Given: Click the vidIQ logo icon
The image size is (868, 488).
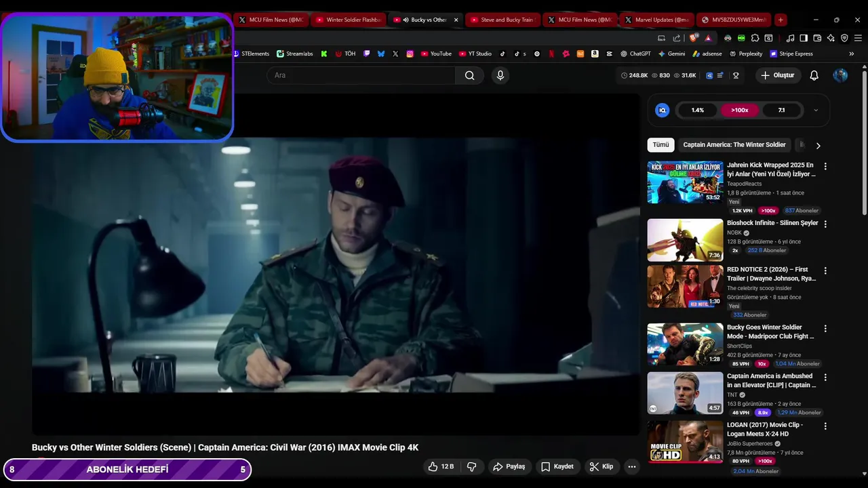Looking at the screenshot, I should point(663,110).
